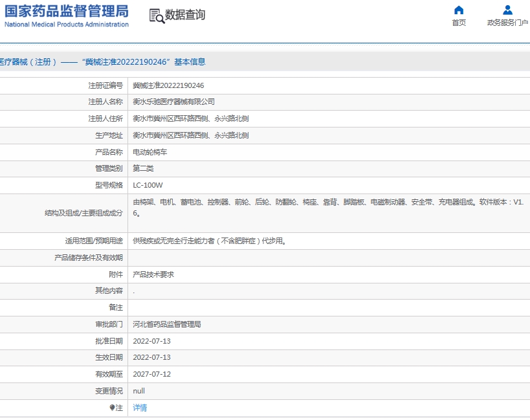Click the 数据查询 heading text
The height and width of the screenshot is (420, 530).
pos(185,15)
